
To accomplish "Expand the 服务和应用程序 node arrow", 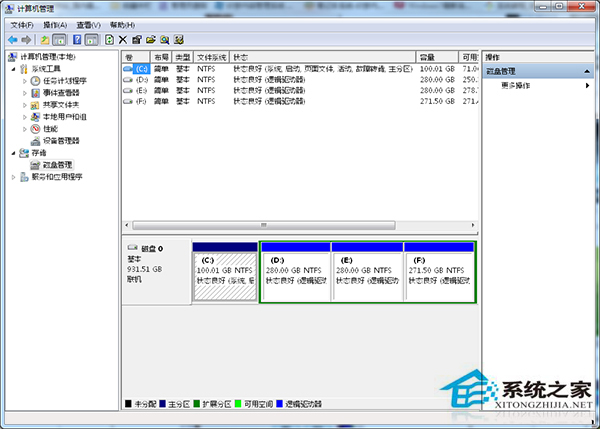I will (13, 177).
